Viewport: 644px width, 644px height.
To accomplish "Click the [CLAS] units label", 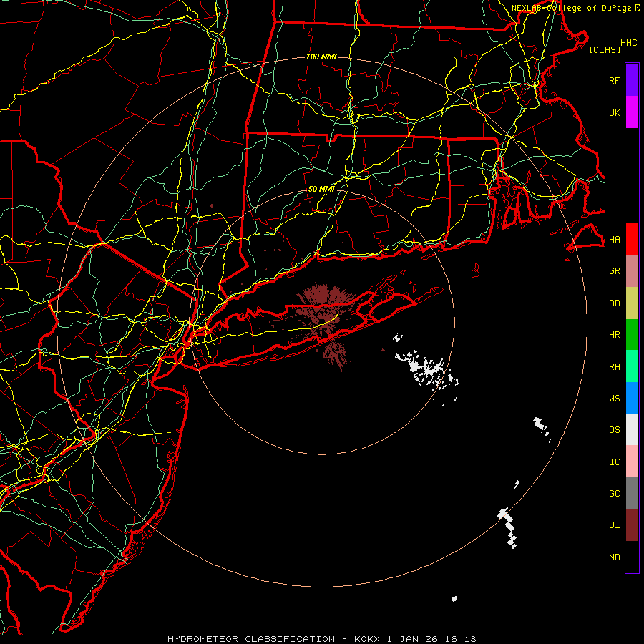I will tap(605, 49).
